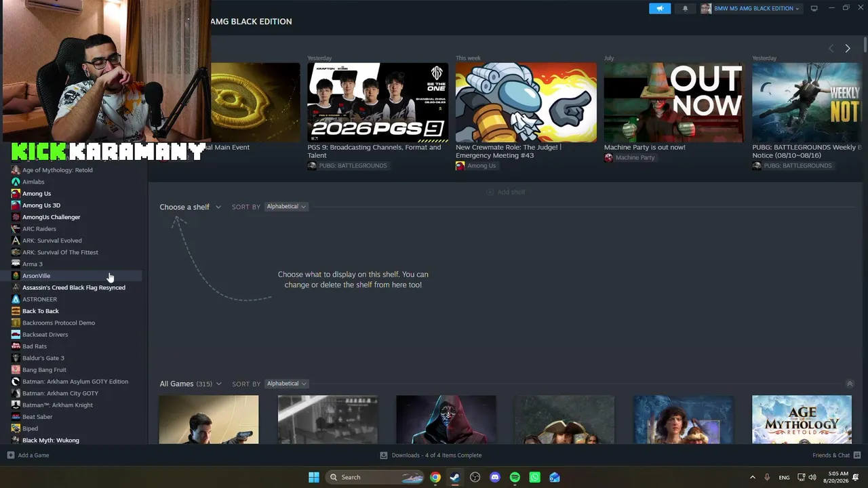Click ARK: Survival Evolved game icon
This screenshot has height=488, width=868.
click(16, 241)
